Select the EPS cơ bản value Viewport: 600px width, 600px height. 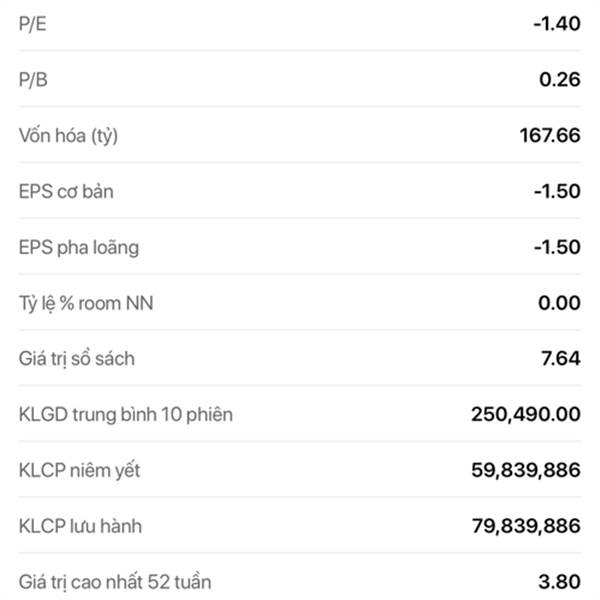(x=556, y=191)
